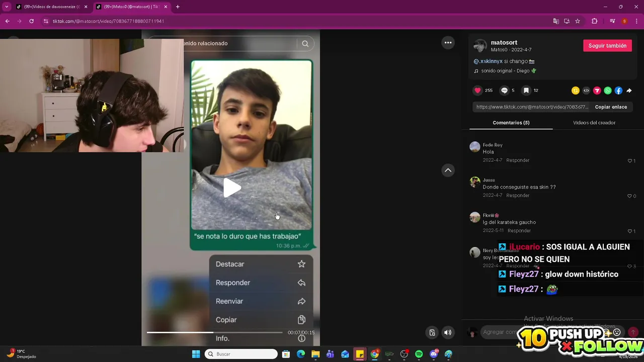Go back in the browser

tap(7, 21)
